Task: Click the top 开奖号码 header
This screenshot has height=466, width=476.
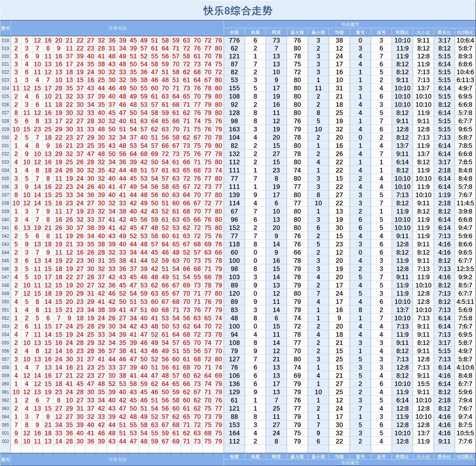Action: click(117, 28)
